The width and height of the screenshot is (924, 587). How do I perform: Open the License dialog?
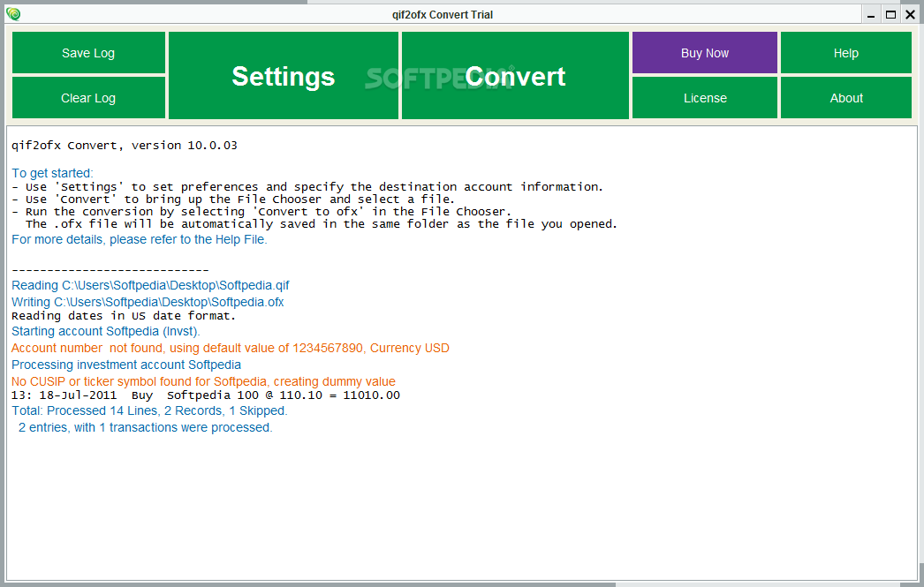(705, 98)
